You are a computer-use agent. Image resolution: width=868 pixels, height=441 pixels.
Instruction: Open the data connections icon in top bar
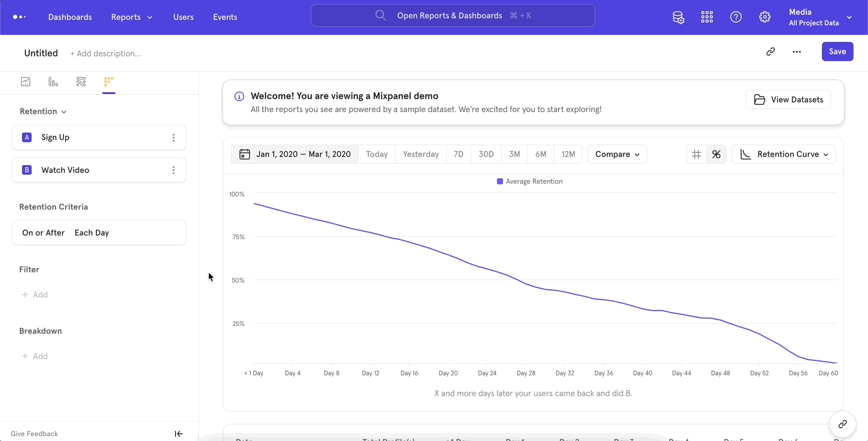[678, 17]
